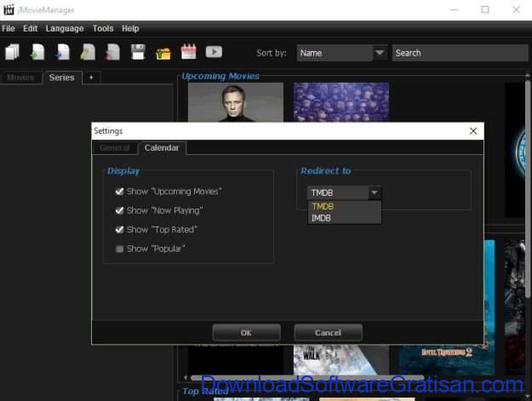The image size is (532, 401).
Task: Click the document icon with yellow pencil
Action: (88, 53)
